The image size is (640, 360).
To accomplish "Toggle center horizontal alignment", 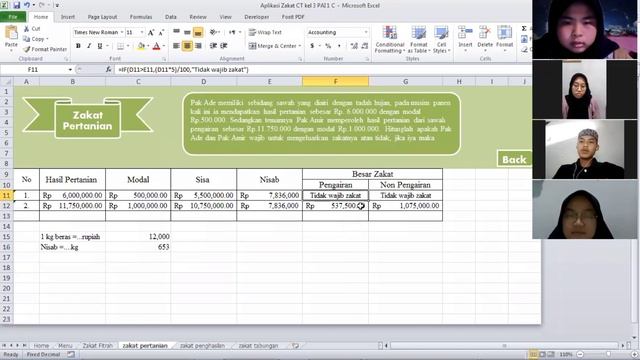I will coord(187,46).
